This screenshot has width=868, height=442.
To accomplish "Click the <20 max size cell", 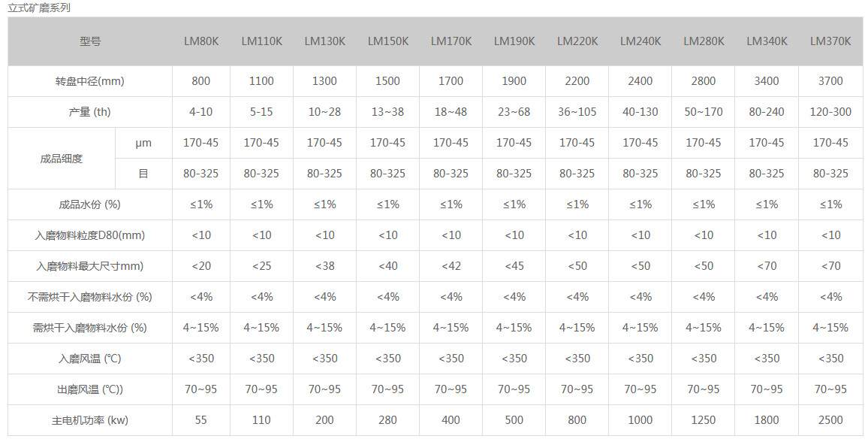I will [x=201, y=266].
